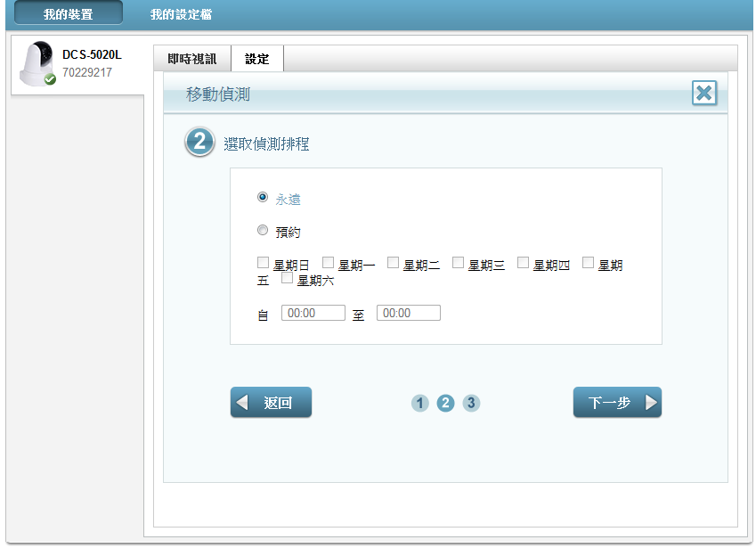Click the large step 2 badge icon

pyautogui.click(x=199, y=143)
